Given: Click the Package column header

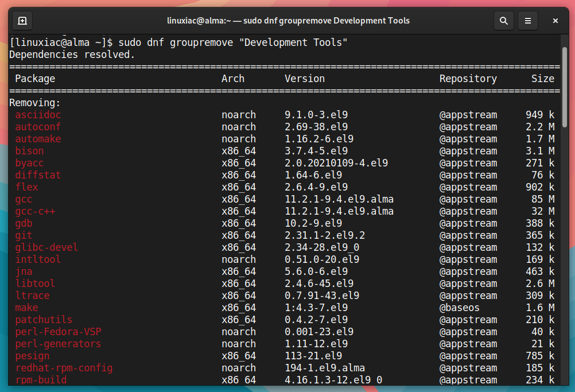Looking at the screenshot, I should [x=35, y=79].
